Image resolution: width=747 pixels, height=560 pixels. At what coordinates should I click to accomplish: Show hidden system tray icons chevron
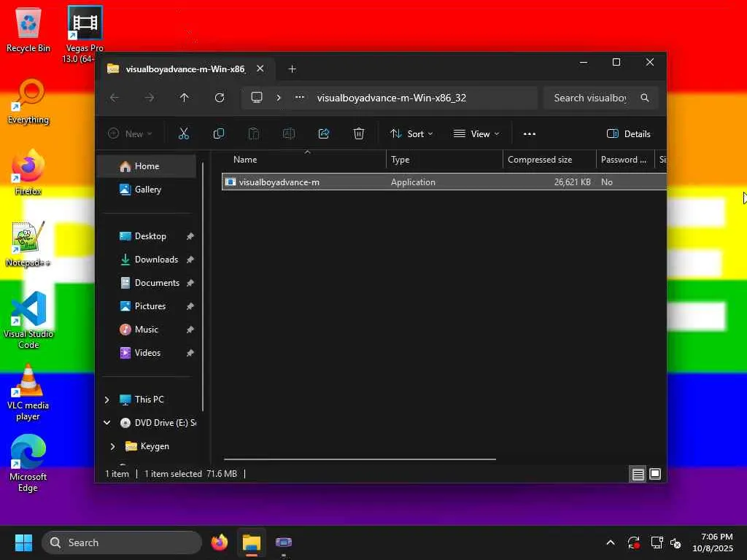611,542
